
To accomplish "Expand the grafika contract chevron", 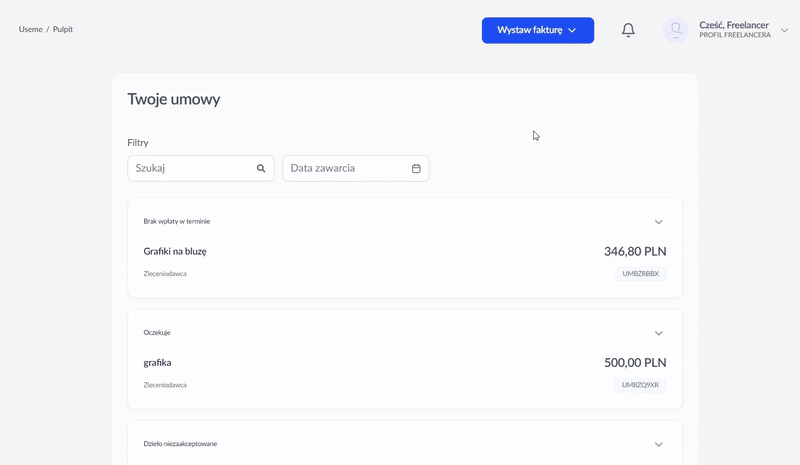I will [659, 333].
